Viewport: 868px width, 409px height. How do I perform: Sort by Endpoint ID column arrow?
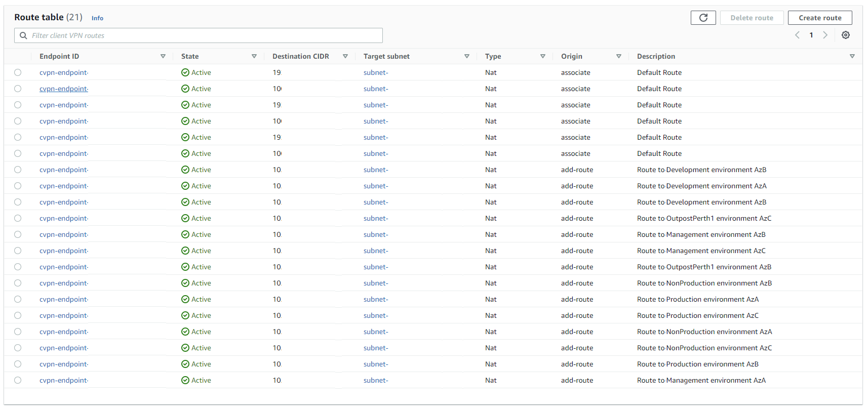coord(163,56)
